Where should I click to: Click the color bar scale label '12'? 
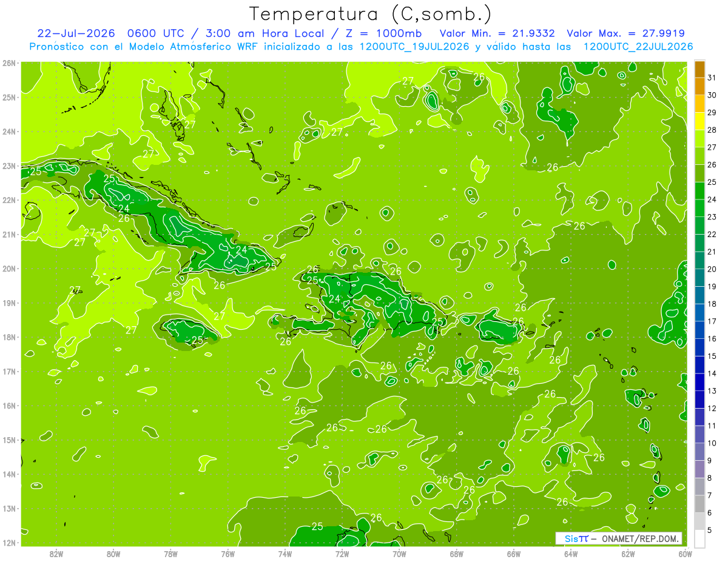[712, 408]
